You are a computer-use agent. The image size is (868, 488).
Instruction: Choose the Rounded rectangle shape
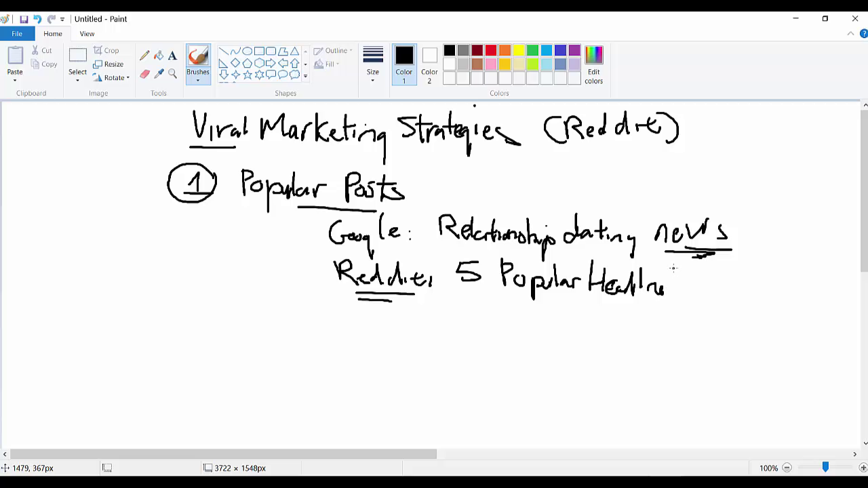271,52
